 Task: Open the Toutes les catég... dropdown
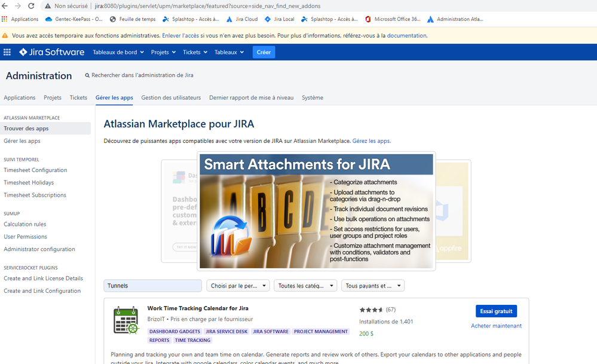pos(305,286)
